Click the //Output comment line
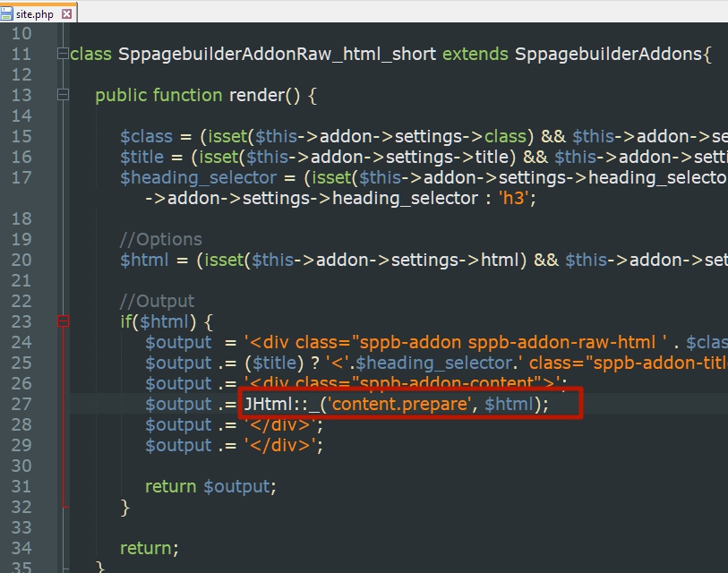Viewport: 728px width, 573px height. coord(158,301)
